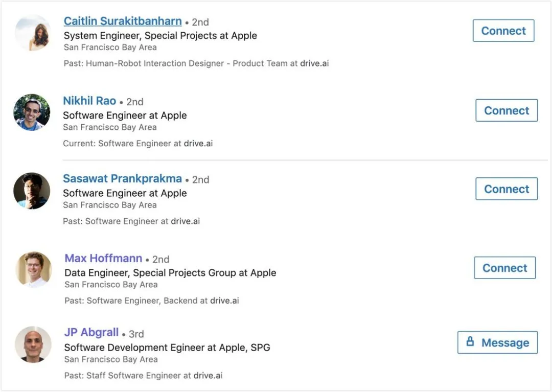Click 'Past: Staff Software Engineer at drive.ai'
Image resolution: width=552 pixels, height=392 pixels.
(143, 376)
